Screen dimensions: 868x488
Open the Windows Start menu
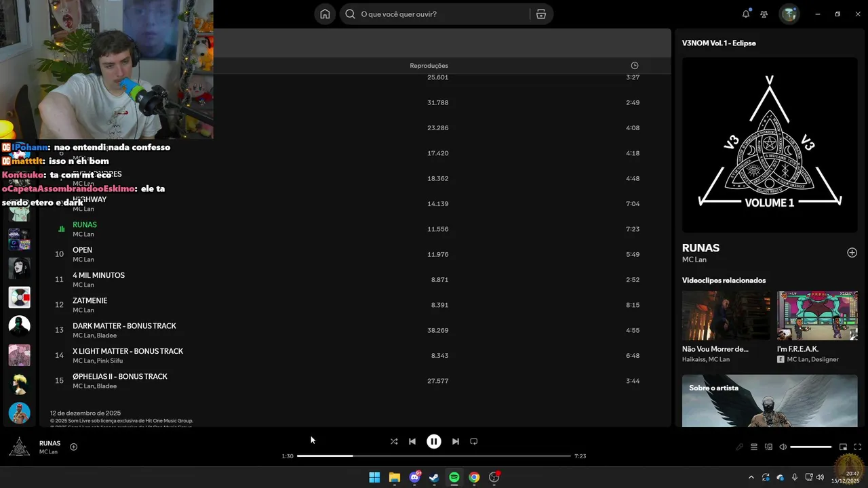374,477
